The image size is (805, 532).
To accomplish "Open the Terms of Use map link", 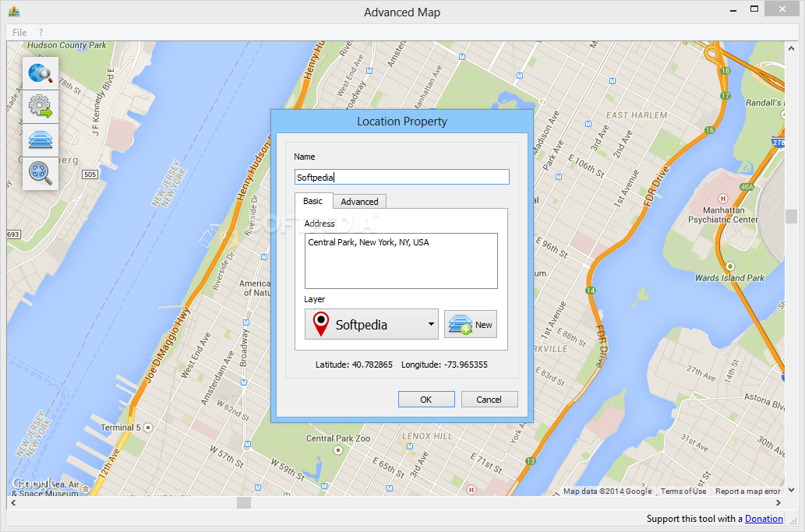I will 683,491.
